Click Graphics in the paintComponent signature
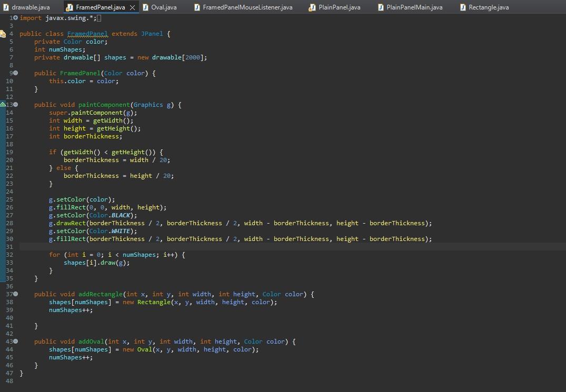Image resolution: width=566 pixels, height=392 pixels. [148, 105]
